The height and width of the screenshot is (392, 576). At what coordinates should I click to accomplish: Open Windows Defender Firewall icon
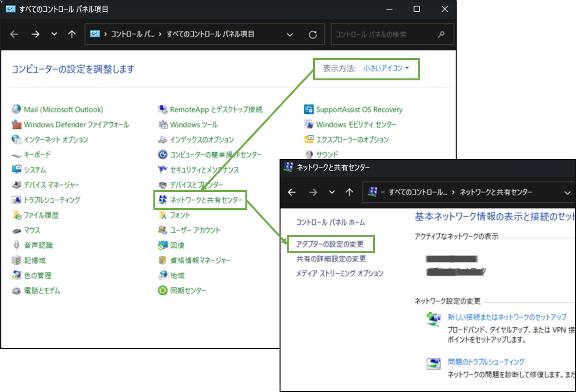point(16,125)
